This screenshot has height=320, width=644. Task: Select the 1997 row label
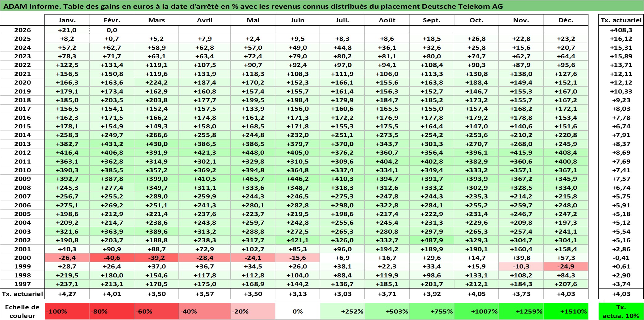point(23,284)
